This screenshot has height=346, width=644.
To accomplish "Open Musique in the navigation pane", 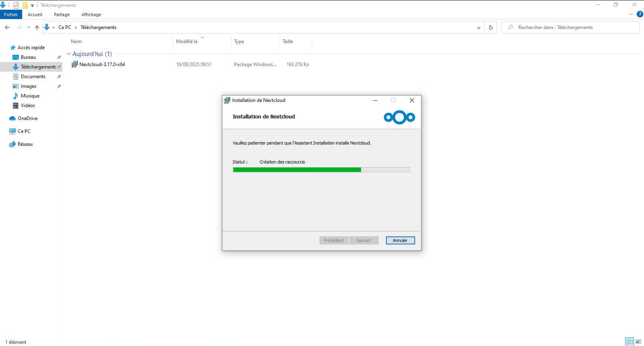I will [x=30, y=96].
